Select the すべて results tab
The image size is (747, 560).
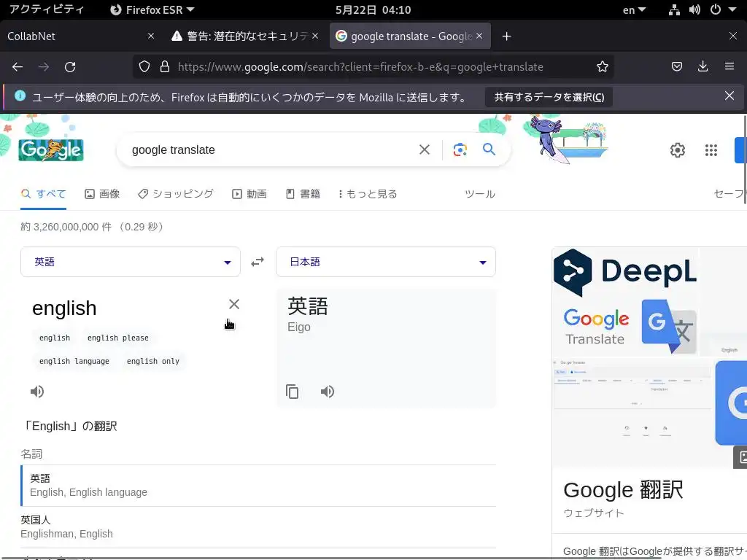point(43,194)
